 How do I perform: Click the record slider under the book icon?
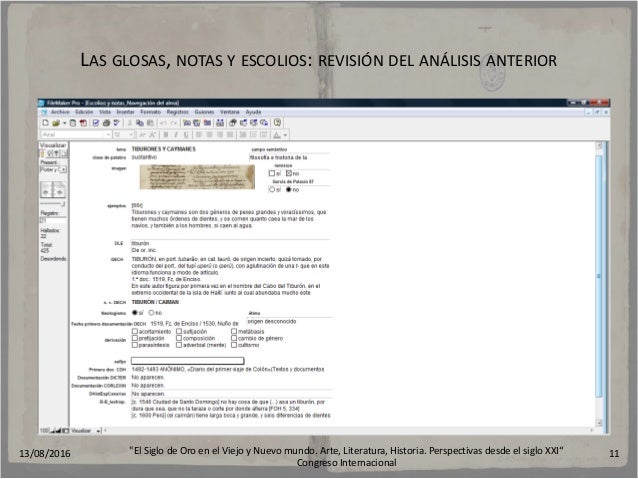point(53,203)
